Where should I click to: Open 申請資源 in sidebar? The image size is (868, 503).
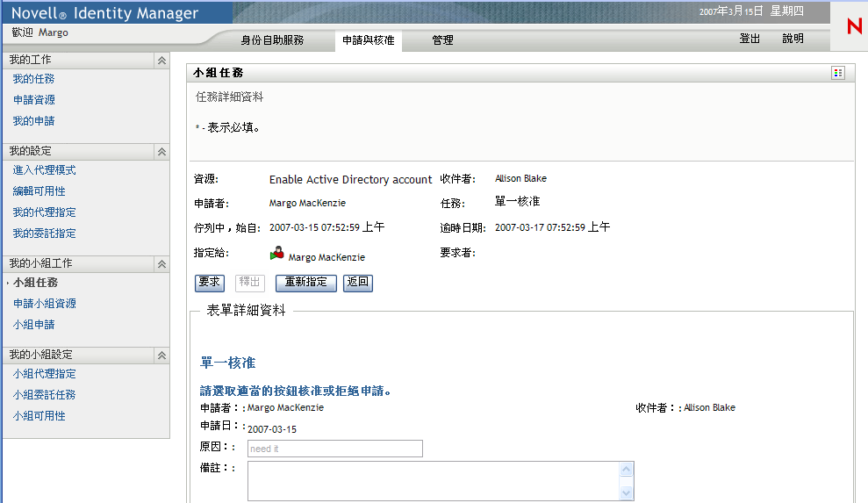point(33,100)
